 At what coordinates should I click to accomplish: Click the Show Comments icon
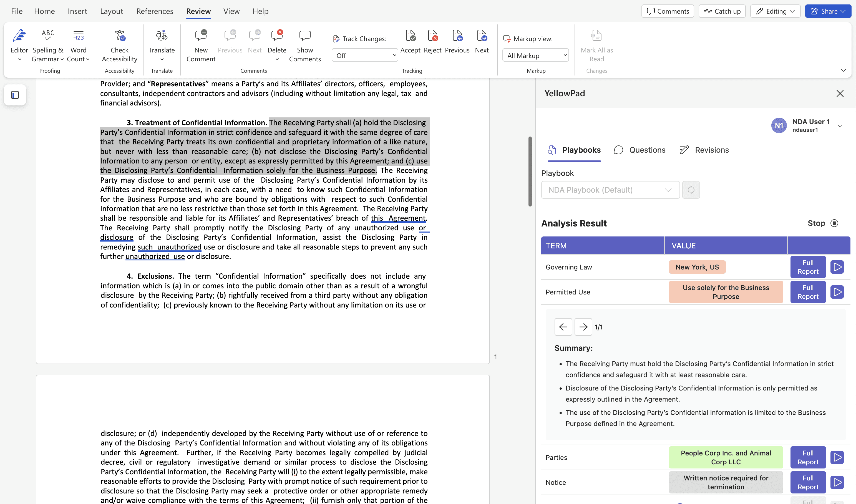[305, 36]
